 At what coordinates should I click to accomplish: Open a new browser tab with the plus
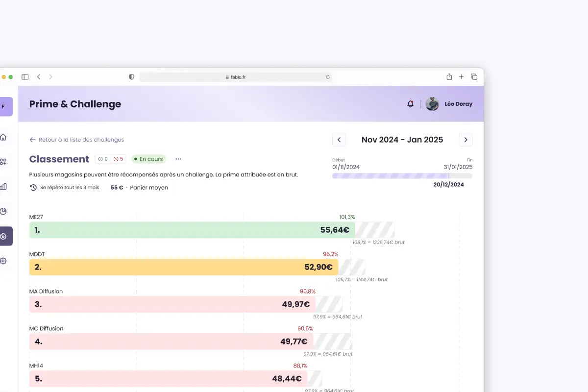pyautogui.click(x=461, y=76)
